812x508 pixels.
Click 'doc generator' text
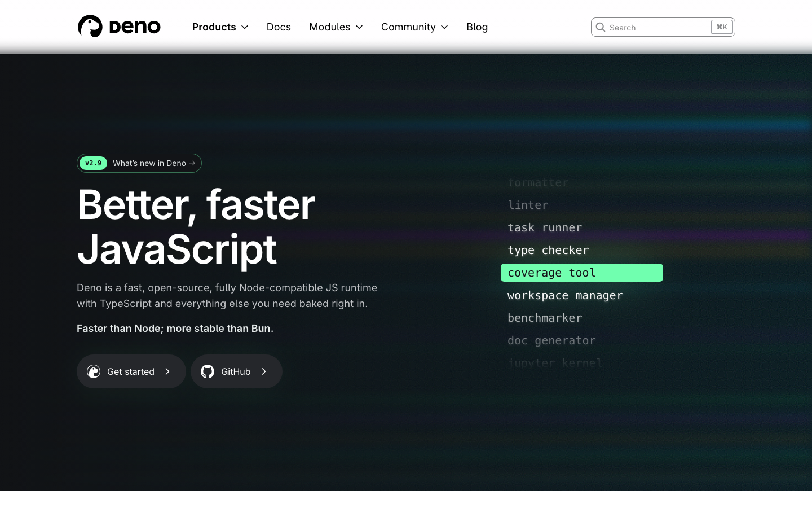click(551, 340)
